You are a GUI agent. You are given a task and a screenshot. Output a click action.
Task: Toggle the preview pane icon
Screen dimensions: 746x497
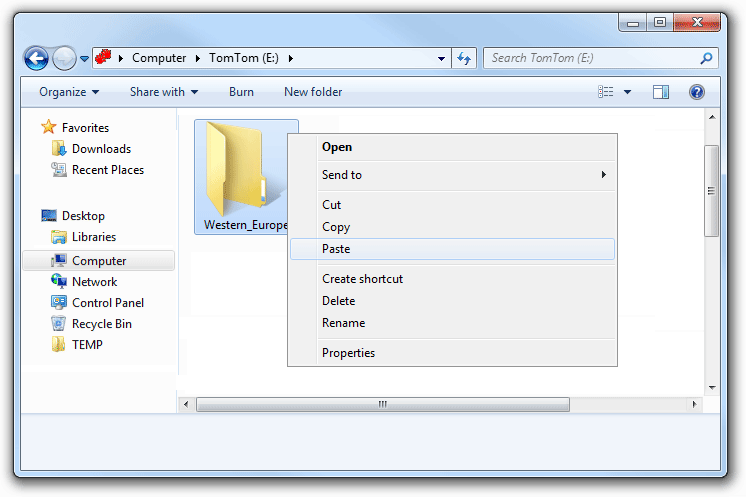tap(661, 92)
